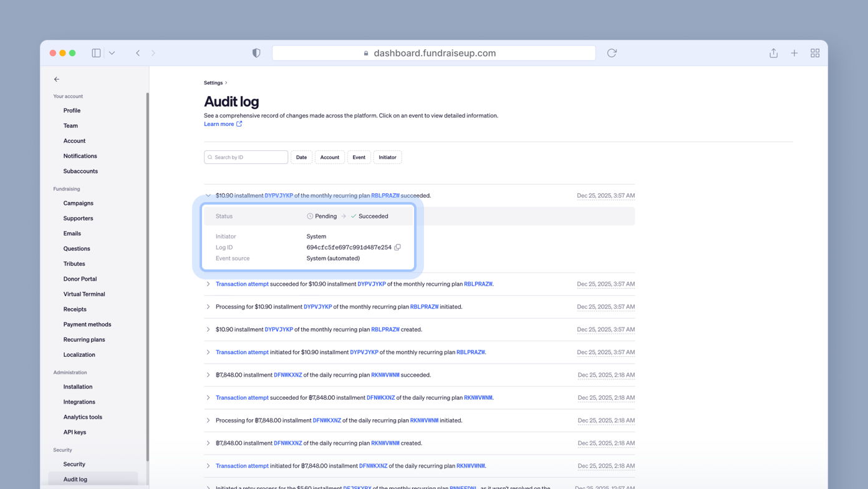
Task: Open the Security settings page
Action: pos(74,464)
